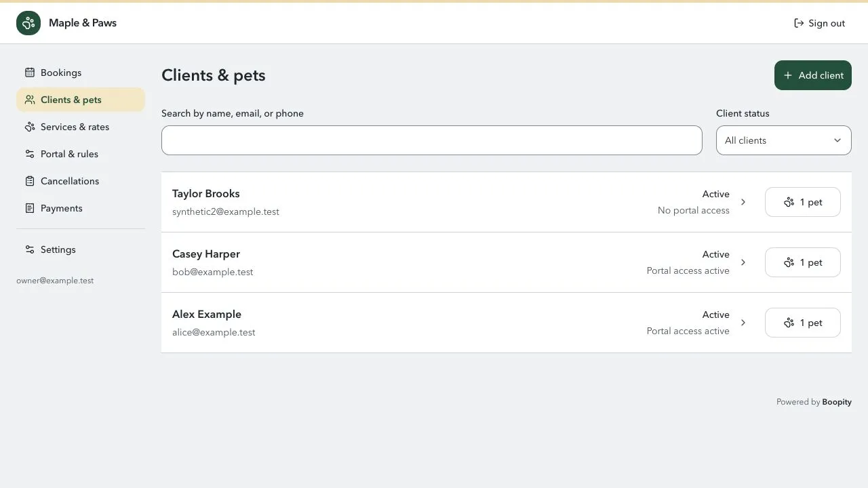
Task: Open Cancellations page
Action: [x=81, y=181]
